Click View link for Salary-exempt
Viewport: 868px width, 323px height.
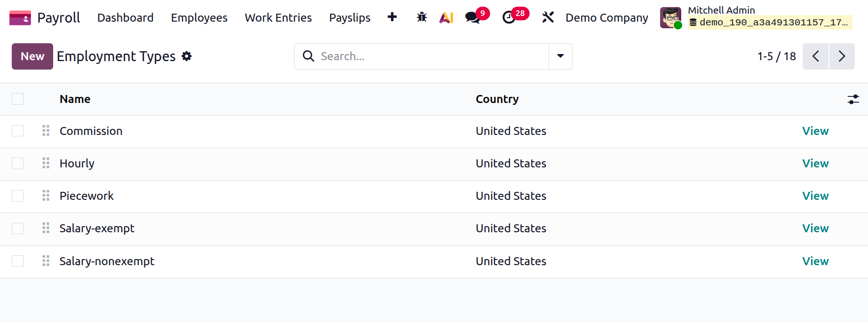point(815,228)
